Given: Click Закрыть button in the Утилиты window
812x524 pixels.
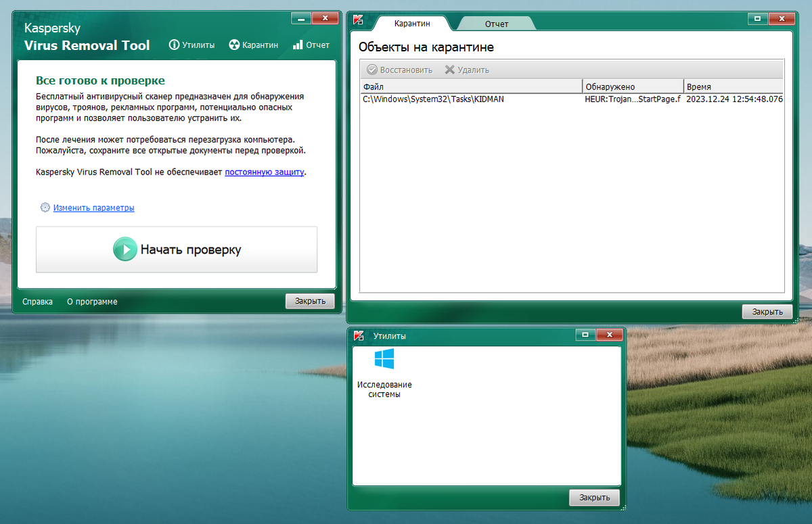Looking at the screenshot, I should 594,498.
